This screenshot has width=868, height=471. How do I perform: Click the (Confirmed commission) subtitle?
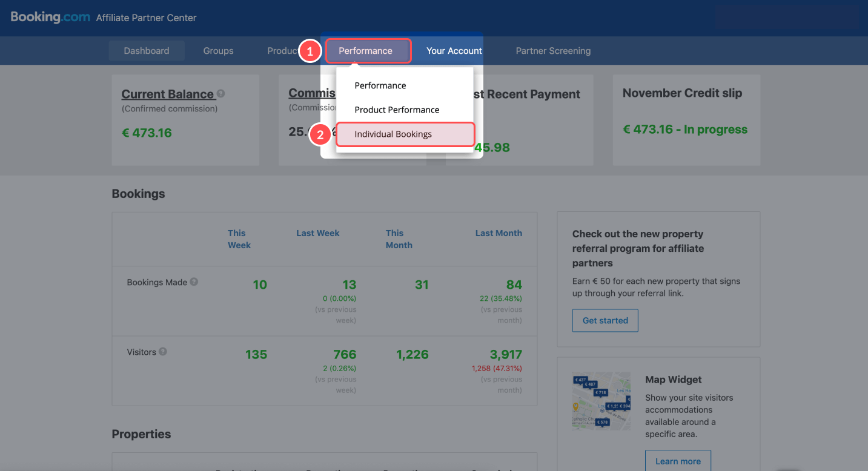click(170, 109)
